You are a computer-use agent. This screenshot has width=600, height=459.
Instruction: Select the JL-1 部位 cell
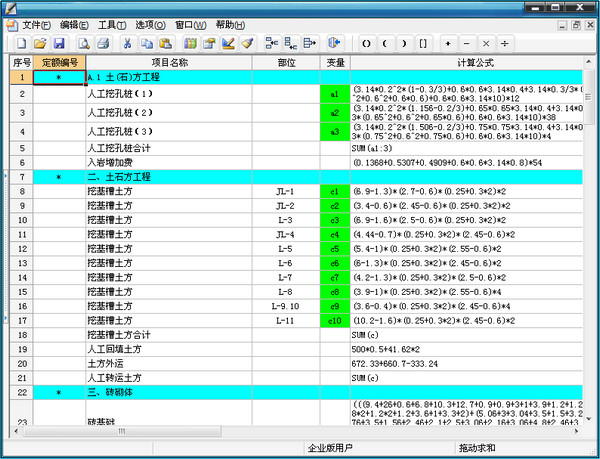(286, 192)
